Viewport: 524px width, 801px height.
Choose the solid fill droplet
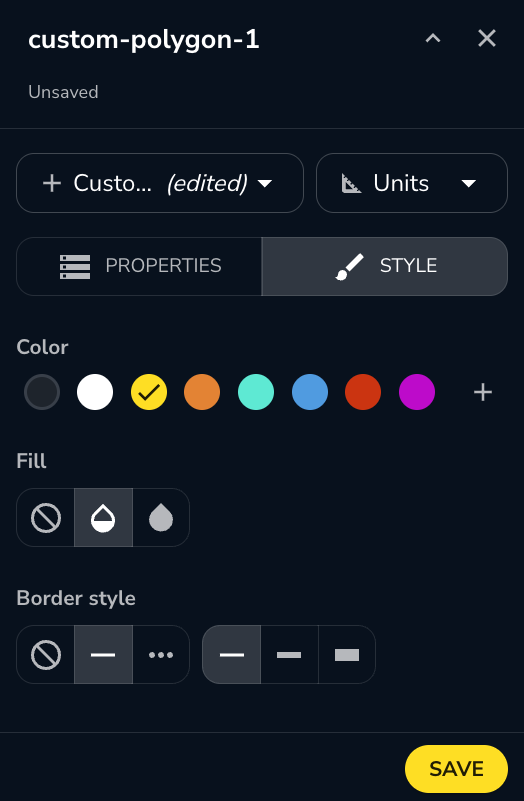[161, 517]
